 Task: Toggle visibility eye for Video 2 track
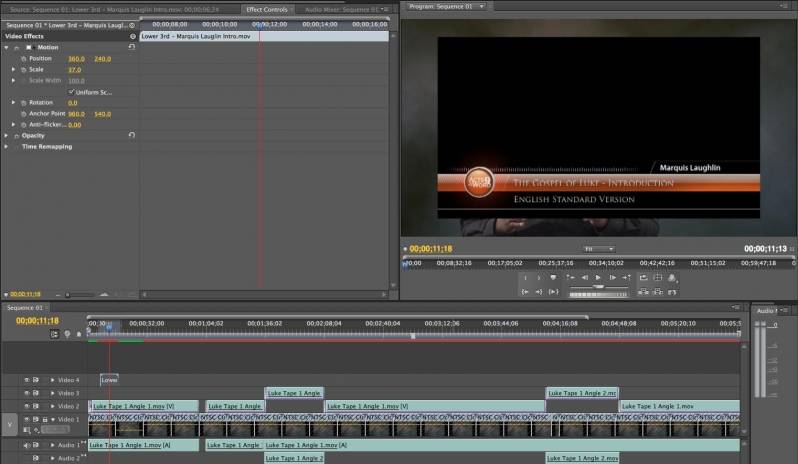[25, 407]
